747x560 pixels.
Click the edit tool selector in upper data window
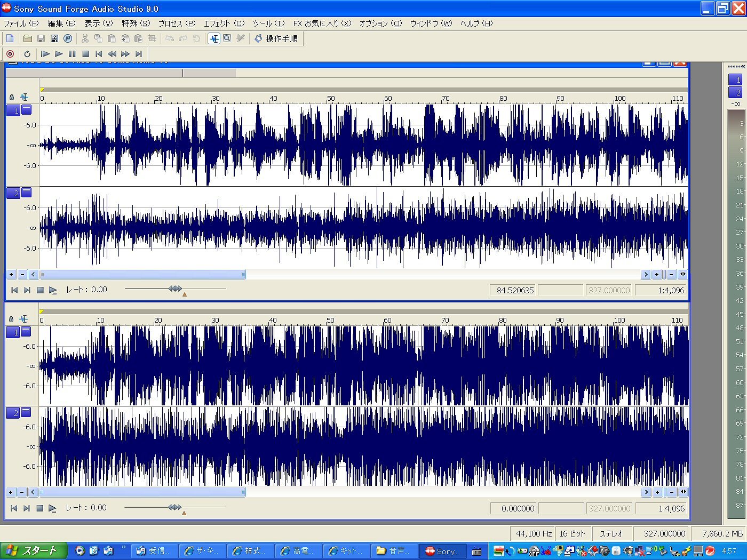click(24, 97)
